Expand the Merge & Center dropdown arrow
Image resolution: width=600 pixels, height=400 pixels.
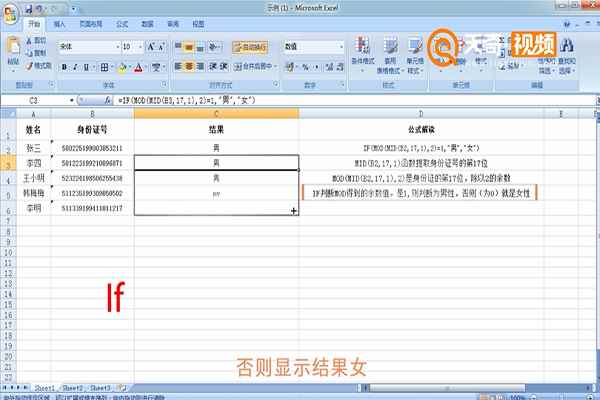click(276, 67)
